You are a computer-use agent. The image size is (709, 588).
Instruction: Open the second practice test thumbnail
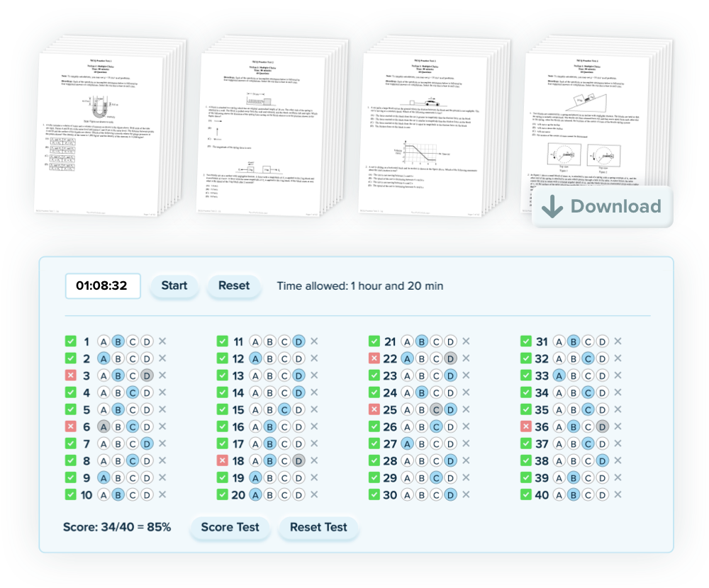coord(272,127)
